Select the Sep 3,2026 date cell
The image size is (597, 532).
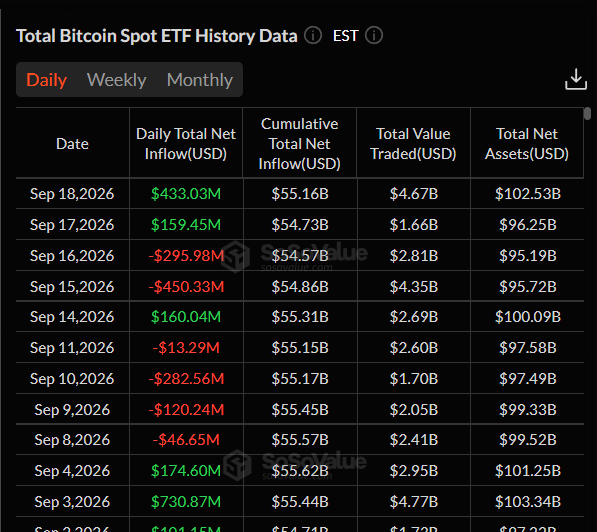(x=72, y=502)
